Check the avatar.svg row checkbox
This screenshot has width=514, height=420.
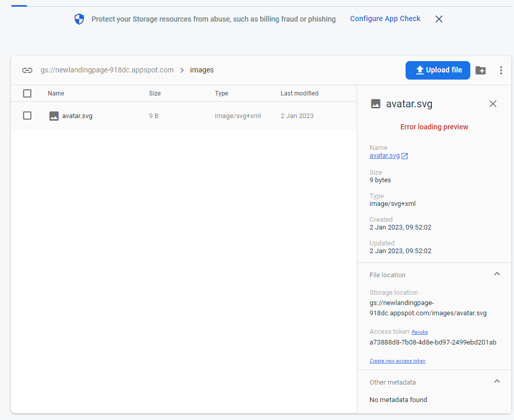coord(27,116)
